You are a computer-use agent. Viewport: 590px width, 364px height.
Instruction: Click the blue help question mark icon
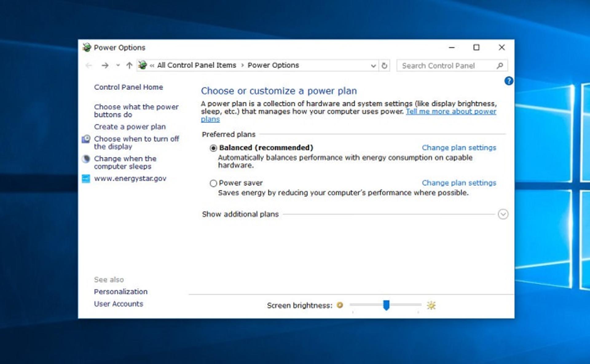(509, 81)
